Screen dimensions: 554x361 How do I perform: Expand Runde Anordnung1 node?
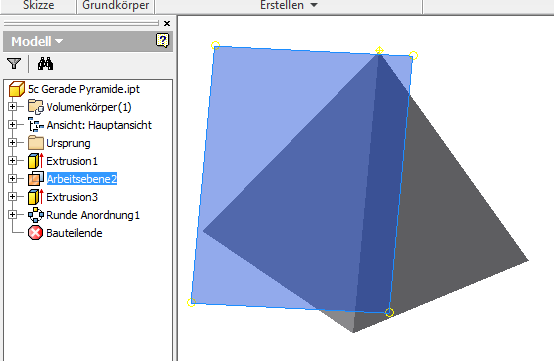point(12,214)
